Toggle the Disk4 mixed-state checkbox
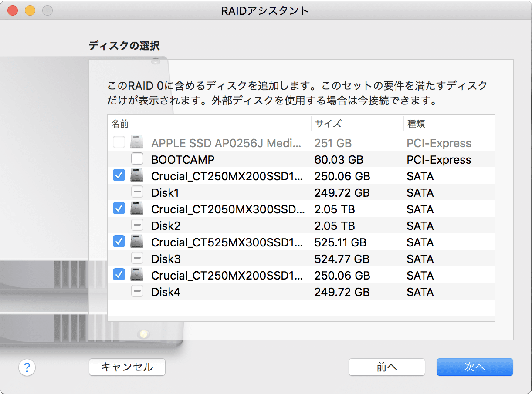 [137, 291]
